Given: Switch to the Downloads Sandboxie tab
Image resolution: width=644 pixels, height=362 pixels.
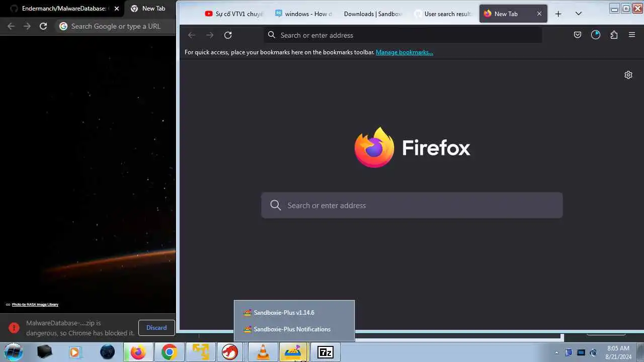Looking at the screenshot, I should tap(373, 14).
